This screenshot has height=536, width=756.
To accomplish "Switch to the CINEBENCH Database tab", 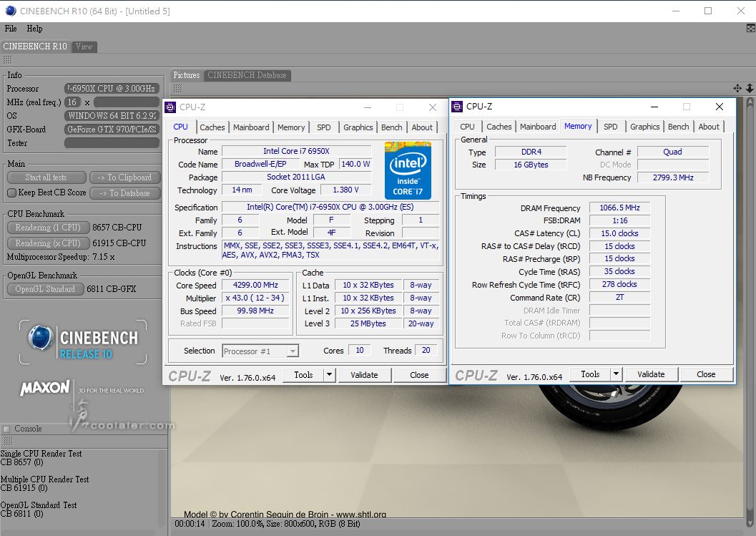I will (x=247, y=75).
